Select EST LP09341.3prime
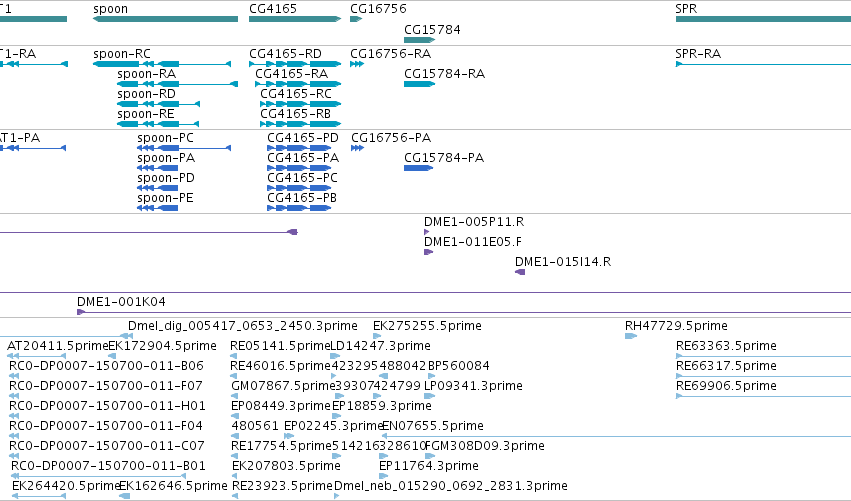 click(473, 386)
